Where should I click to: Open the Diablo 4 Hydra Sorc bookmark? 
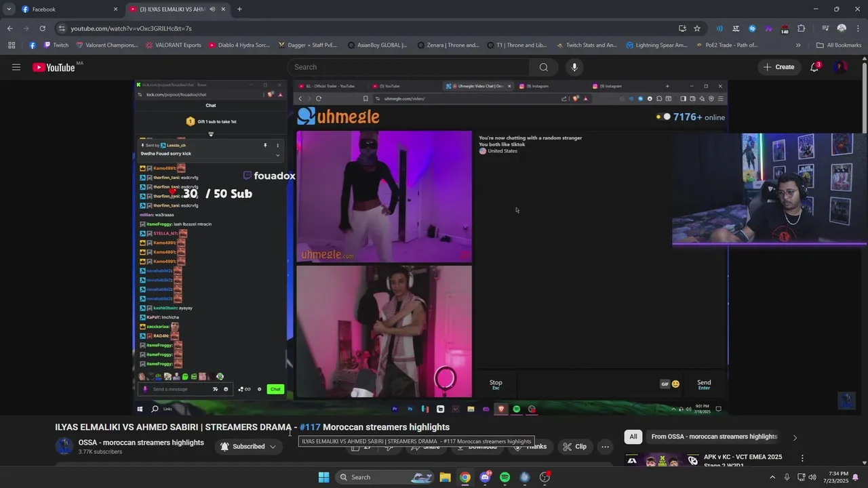[239, 45]
